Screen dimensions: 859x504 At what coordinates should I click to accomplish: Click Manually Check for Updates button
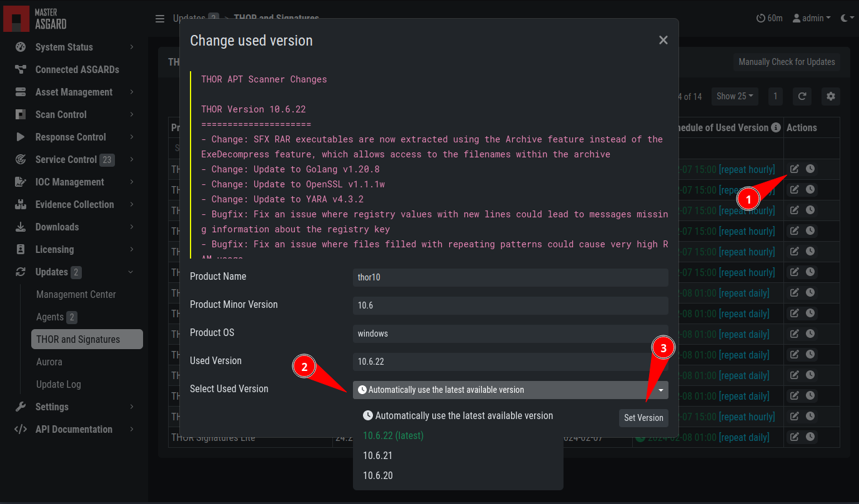point(787,62)
